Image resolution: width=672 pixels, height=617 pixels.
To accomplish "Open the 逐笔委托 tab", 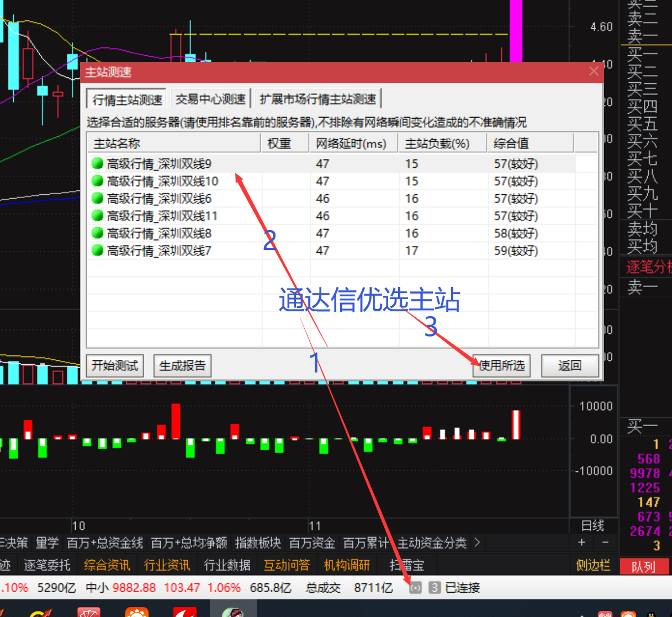I will [47, 565].
